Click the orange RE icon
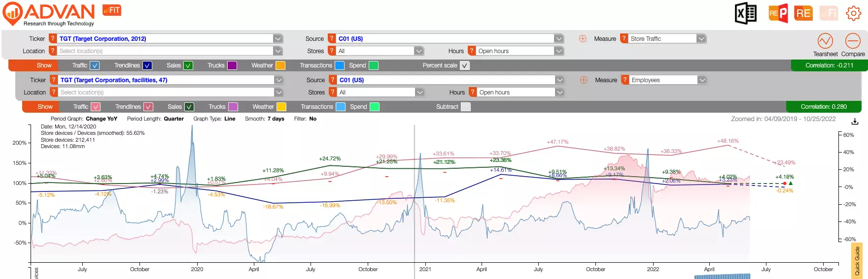The image size is (868, 279). (x=803, y=13)
